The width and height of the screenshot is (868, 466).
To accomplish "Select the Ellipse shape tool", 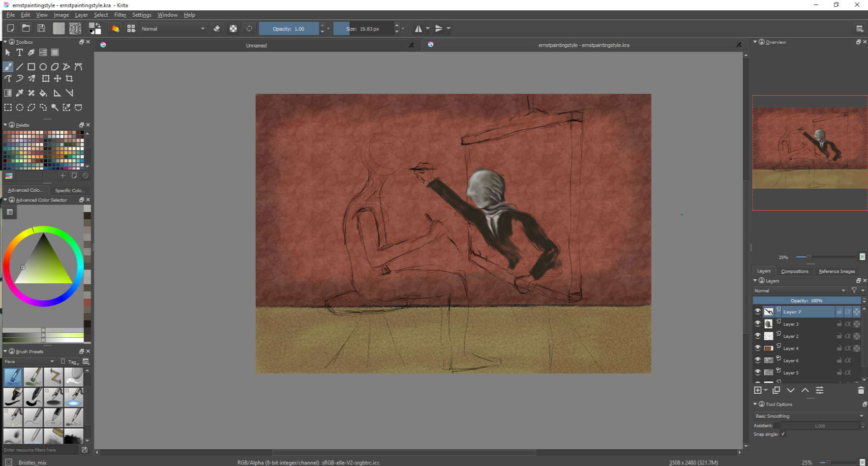I will click(x=43, y=67).
